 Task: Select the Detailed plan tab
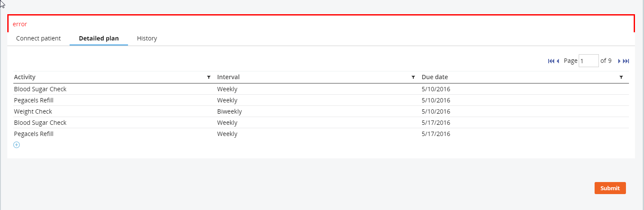pyautogui.click(x=99, y=38)
